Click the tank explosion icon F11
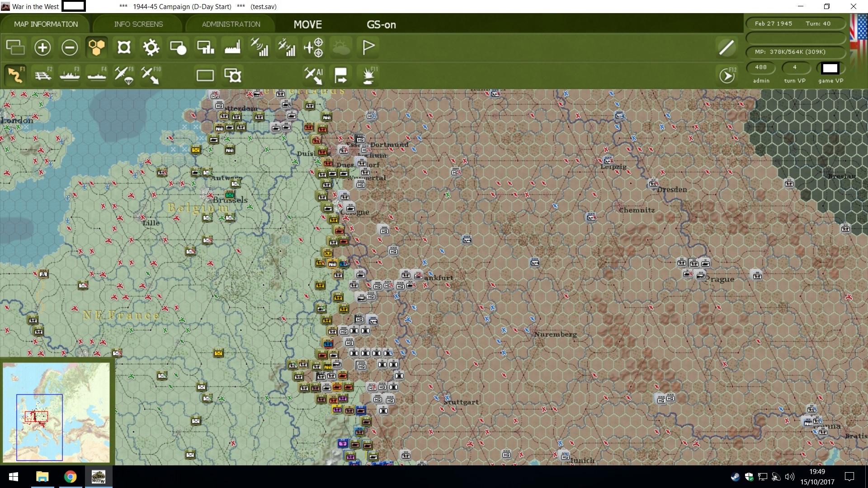868x488 pixels. click(x=369, y=75)
